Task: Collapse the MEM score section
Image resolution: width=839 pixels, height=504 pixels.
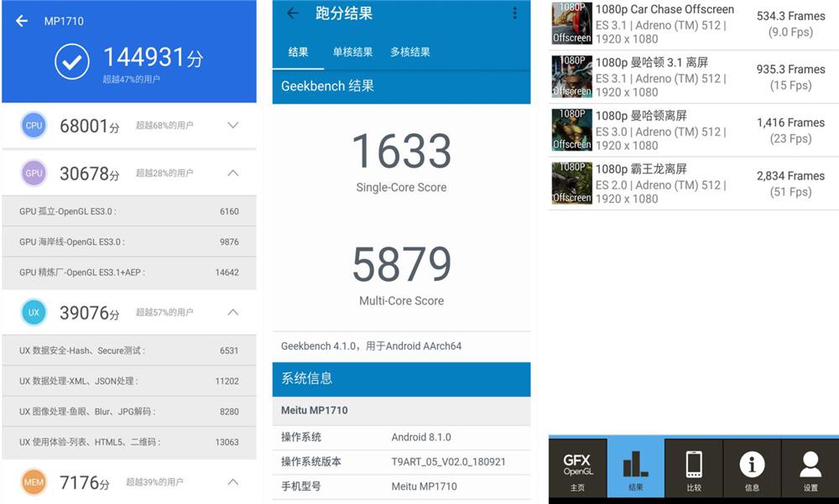Action: (x=233, y=483)
